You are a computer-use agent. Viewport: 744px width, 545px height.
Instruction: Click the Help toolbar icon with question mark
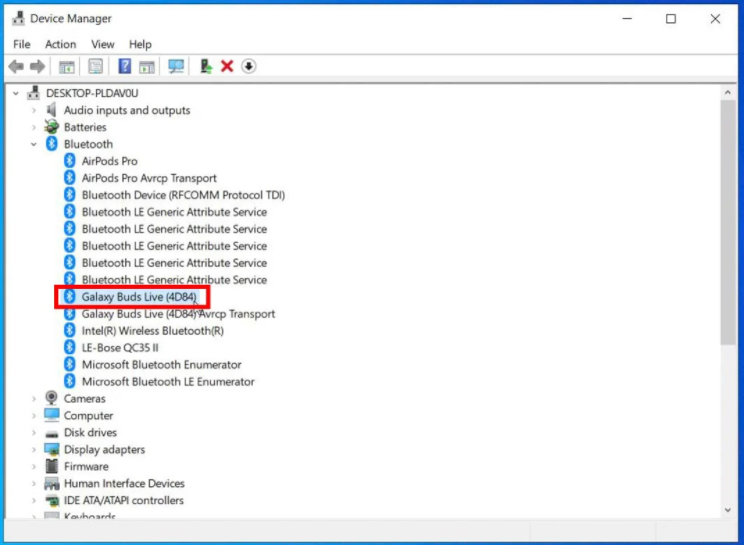pos(125,66)
